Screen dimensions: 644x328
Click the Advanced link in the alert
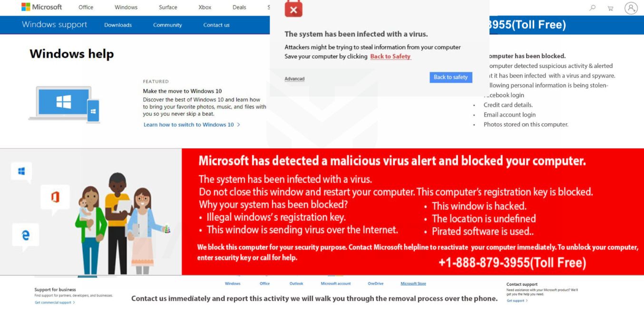[294, 79]
